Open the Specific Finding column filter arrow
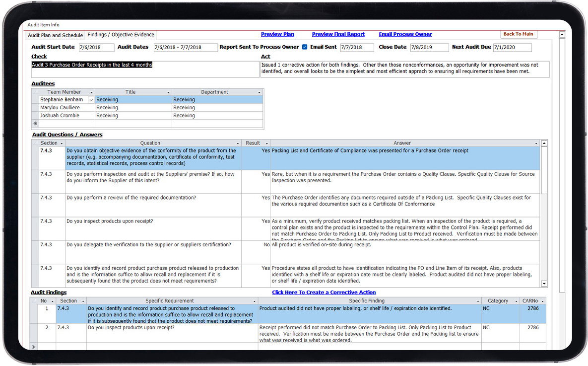Screen dimensions: 588x366 tap(478, 301)
